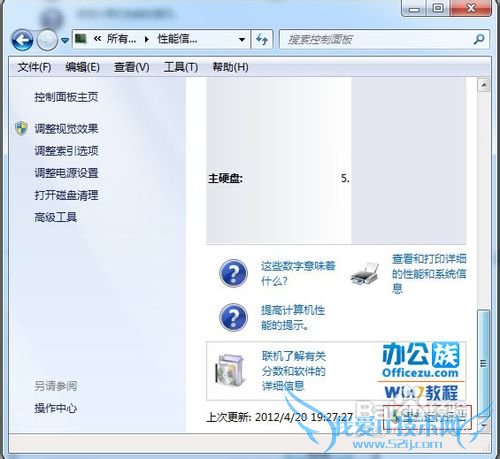Click the greyed Forward navigation button

tap(47, 40)
